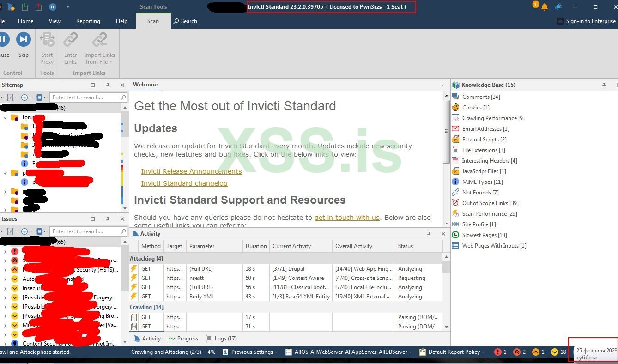
Task: Click the green file icon in quick access toolbar
Action: click(25, 7)
